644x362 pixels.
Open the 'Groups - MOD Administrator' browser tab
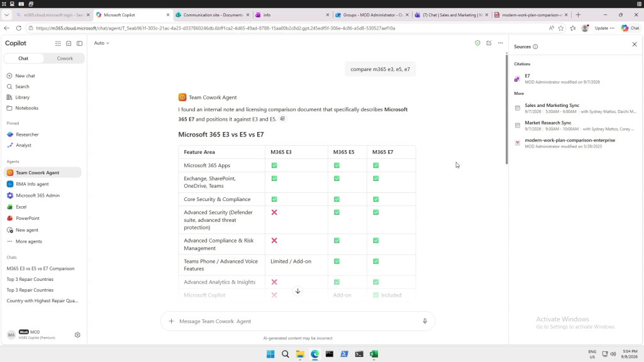[372, 15]
